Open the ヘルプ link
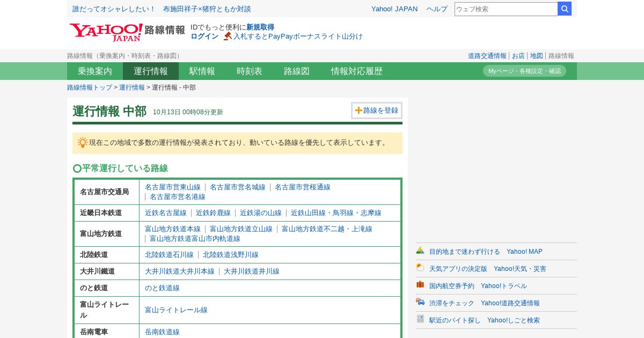This screenshot has height=338, width=644. (437, 9)
